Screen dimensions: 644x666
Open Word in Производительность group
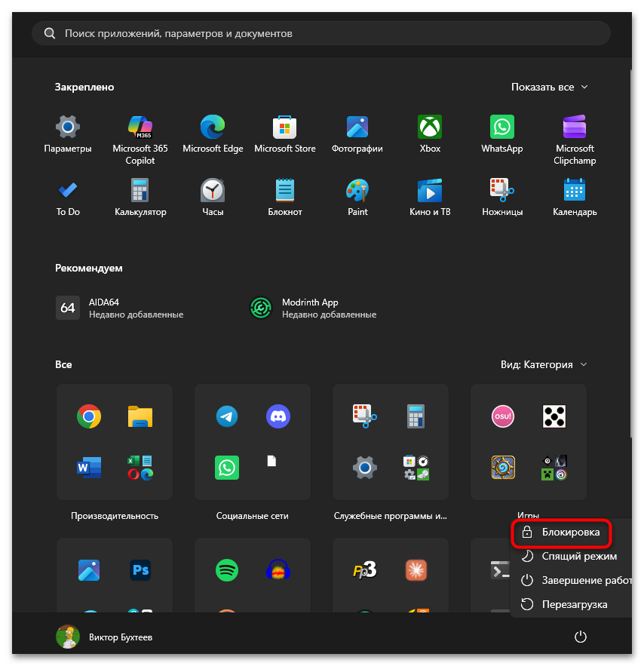(x=89, y=467)
